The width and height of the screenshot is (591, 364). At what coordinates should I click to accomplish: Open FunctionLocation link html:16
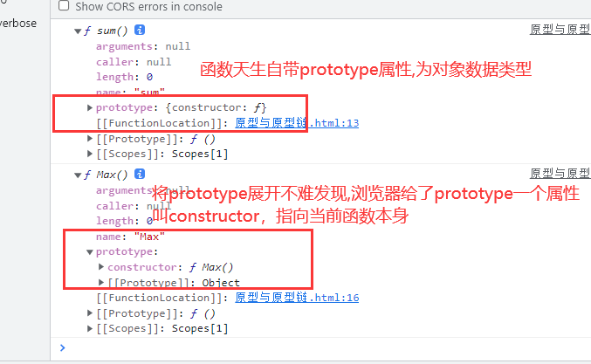click(297, 298)
